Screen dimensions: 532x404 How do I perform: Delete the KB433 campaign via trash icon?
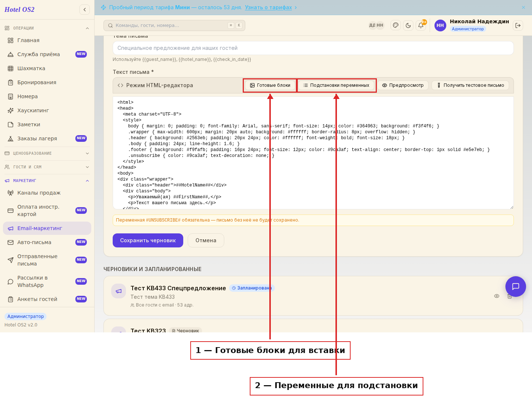click(x=509, y=296)
